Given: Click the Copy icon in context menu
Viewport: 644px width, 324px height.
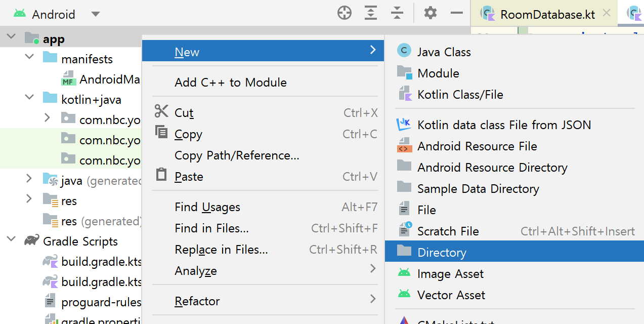Looking at the screenshot, I should pyautogui.click(x=161, y=133).
